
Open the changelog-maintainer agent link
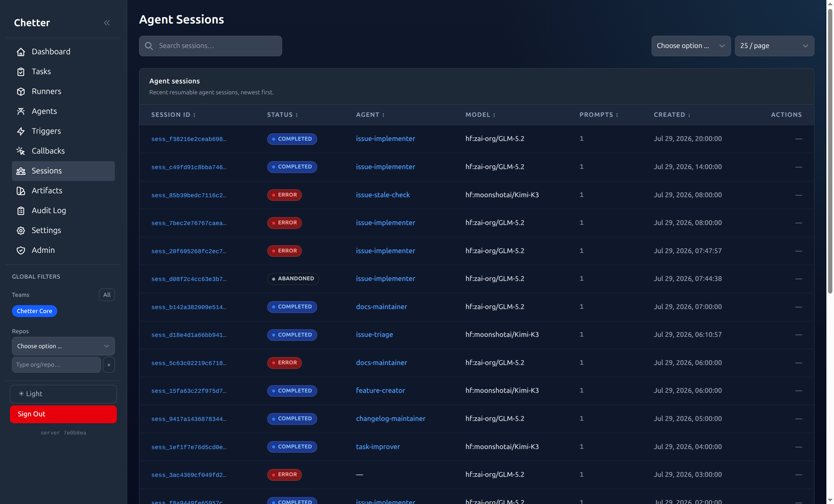tap(390, 418)
